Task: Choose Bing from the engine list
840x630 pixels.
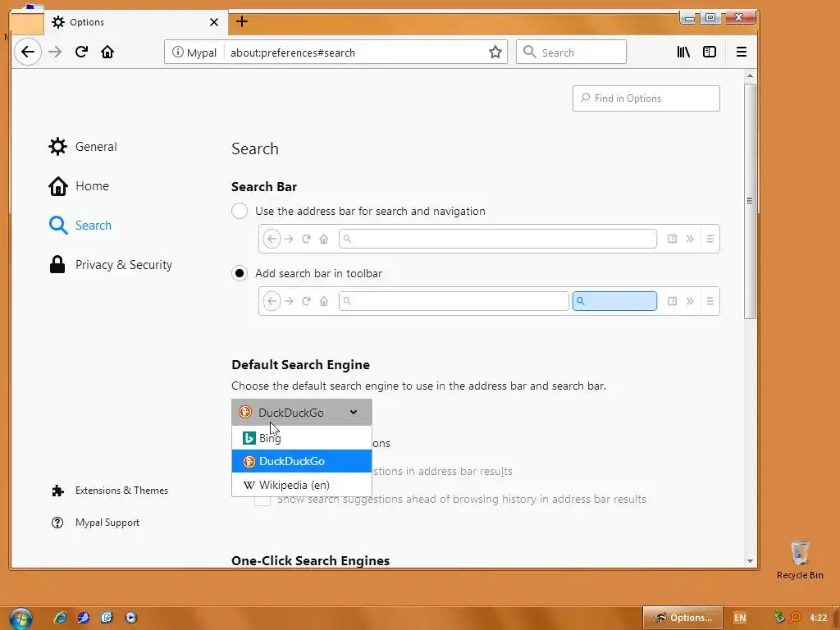Action: coord(302,438)
